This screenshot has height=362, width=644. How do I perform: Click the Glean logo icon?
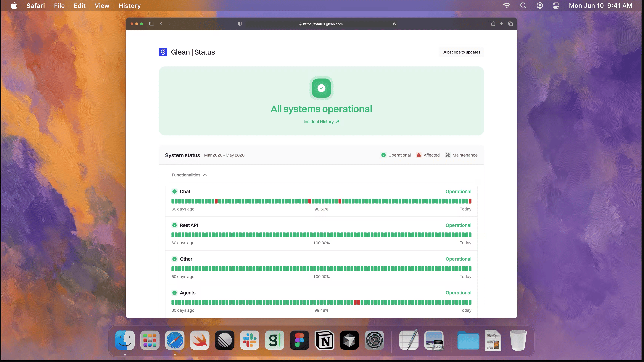tap(163, 52)
